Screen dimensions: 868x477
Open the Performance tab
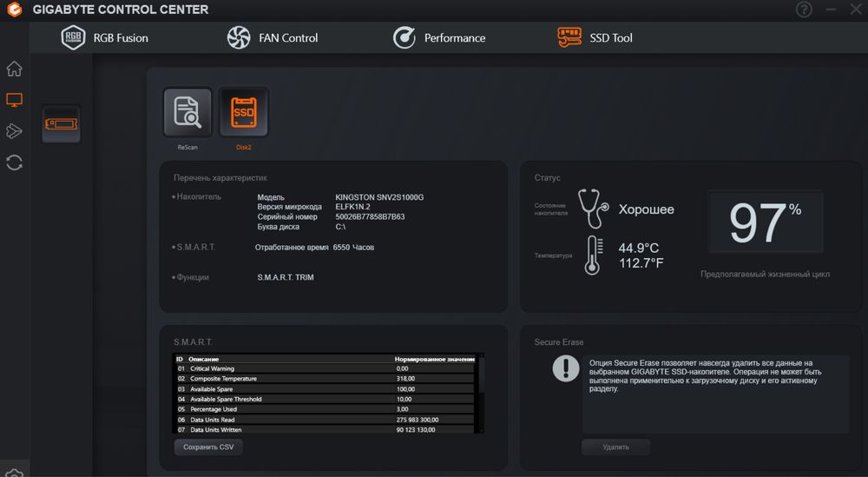pos(439,37)
